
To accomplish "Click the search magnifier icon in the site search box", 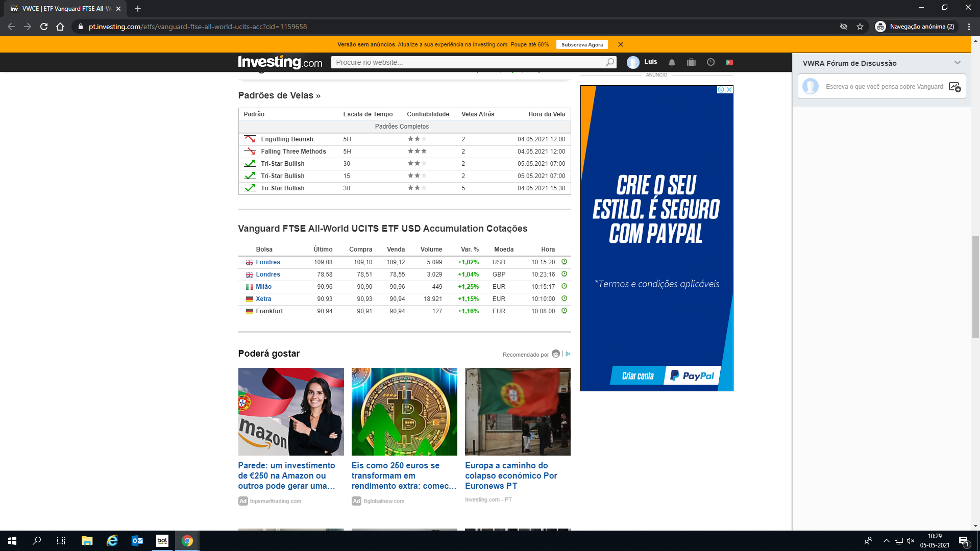I will [609, 62].
